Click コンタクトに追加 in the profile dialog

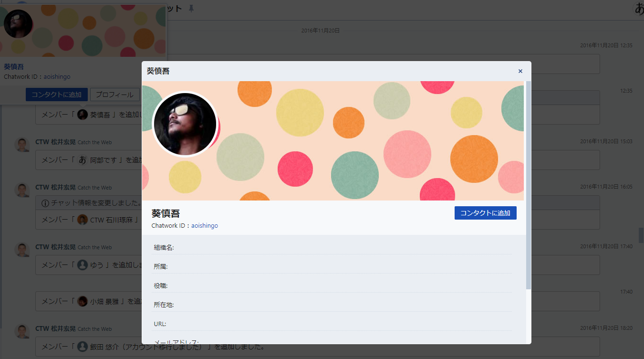[485, 213]
